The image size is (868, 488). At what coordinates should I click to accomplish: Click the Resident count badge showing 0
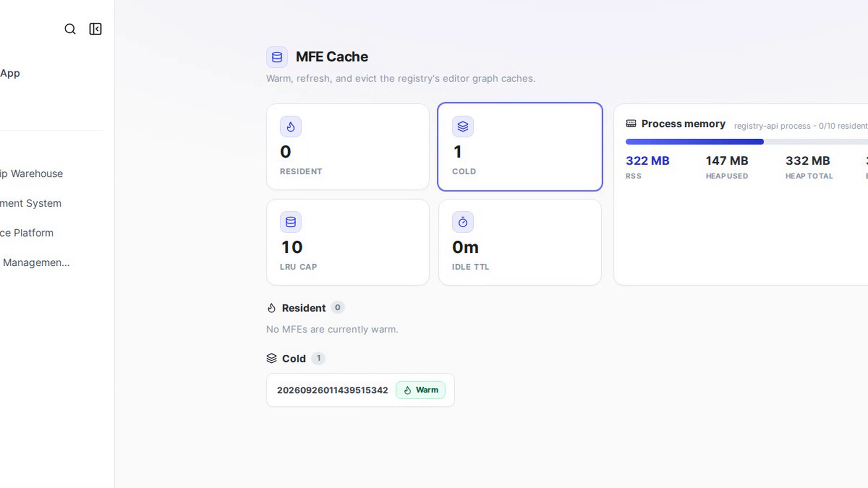337,308
